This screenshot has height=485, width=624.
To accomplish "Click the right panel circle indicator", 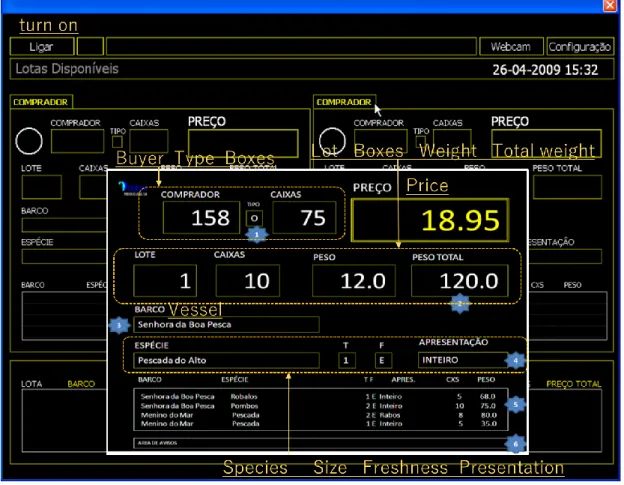I will [x=333, y=140].
